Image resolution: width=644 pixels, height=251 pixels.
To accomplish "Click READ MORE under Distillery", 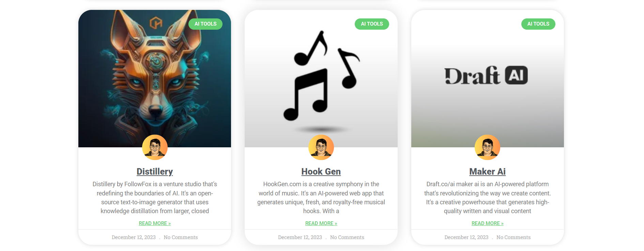I will click(x=155, y=223).
